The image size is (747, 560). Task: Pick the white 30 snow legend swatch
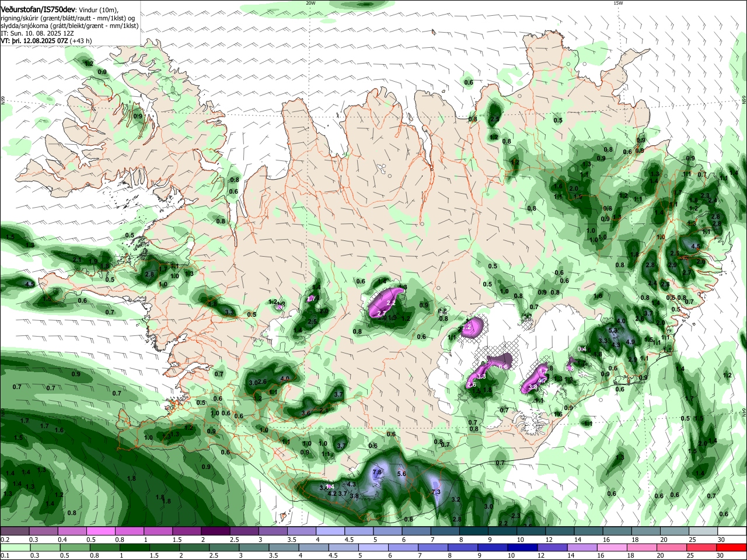(x=732, y=531)
